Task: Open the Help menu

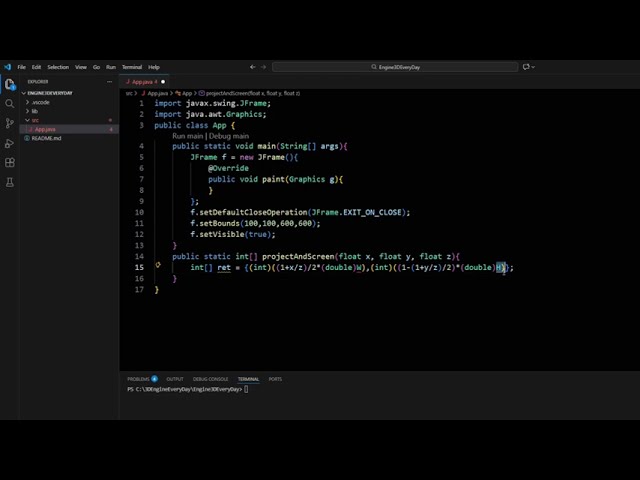Action: 154,67
